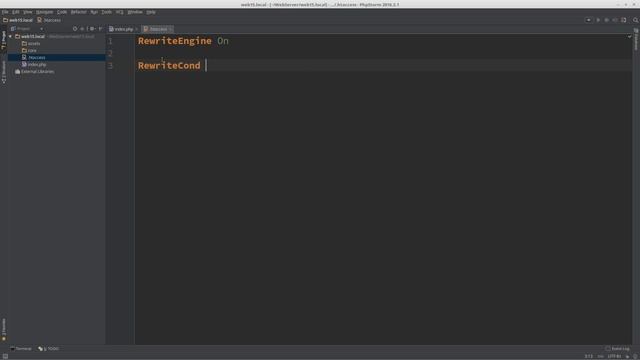Image resolution: width=640 pixels, height=360 pixels.
Task: Open the File menu
Action: 5,12
